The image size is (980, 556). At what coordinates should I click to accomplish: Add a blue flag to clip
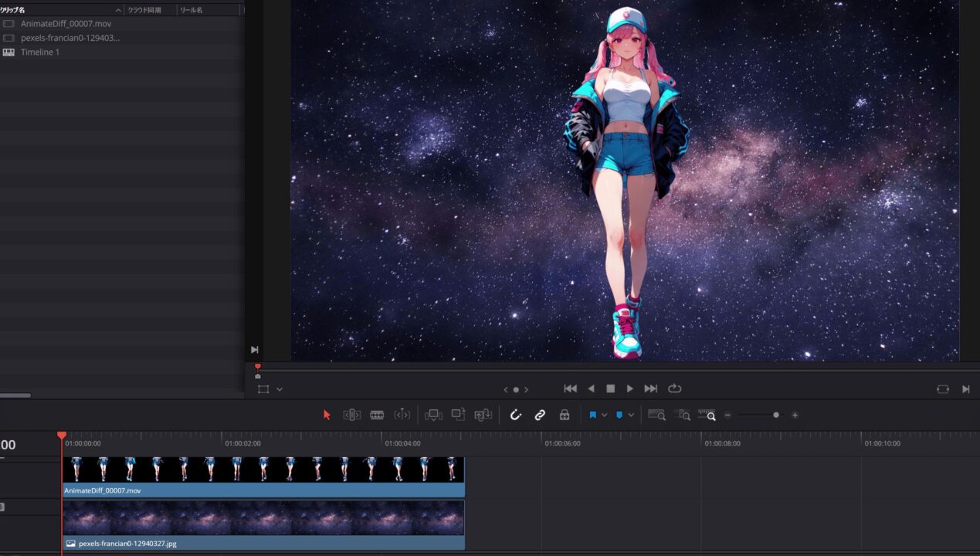point(592,415)
